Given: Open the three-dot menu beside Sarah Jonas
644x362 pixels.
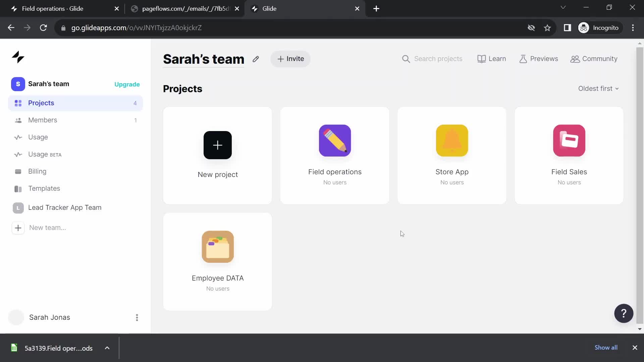Looking at the screenshot, I should click(137, 317).
